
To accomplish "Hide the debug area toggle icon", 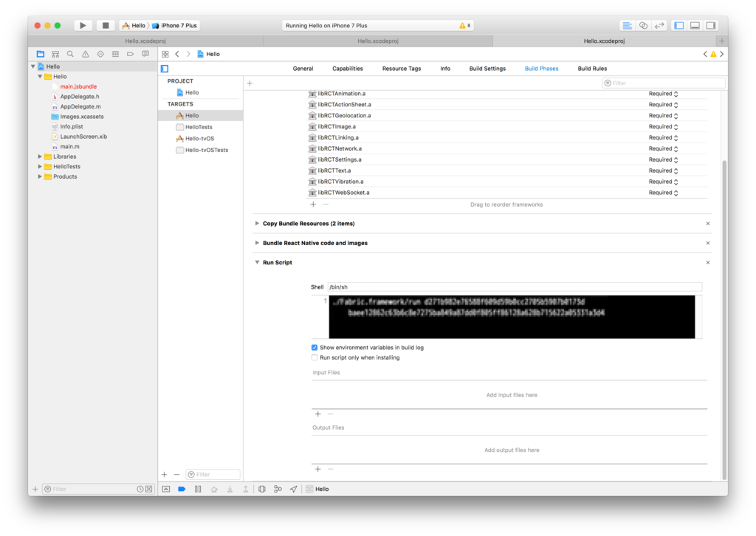I will pos(166,489).
